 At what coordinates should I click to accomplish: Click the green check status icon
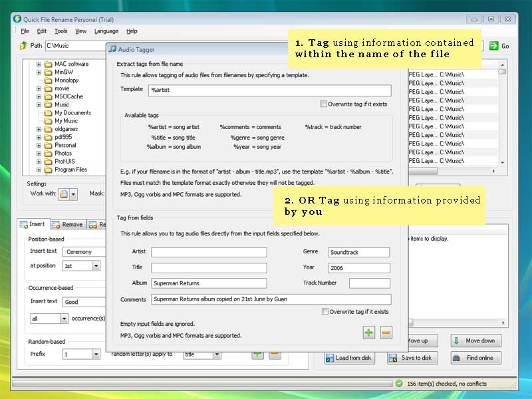[x=399, y=384]
